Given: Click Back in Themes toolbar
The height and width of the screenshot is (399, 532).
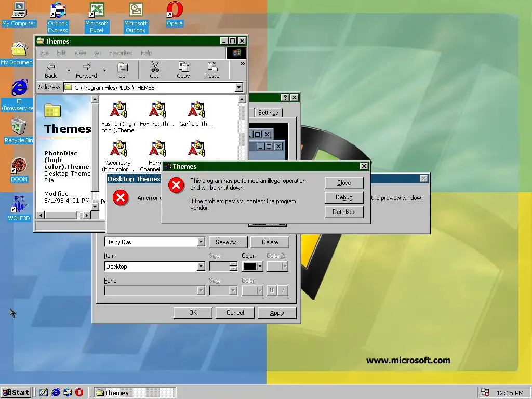Looking at the screenshot, I should pyautogui.click(x=51, y=71).
